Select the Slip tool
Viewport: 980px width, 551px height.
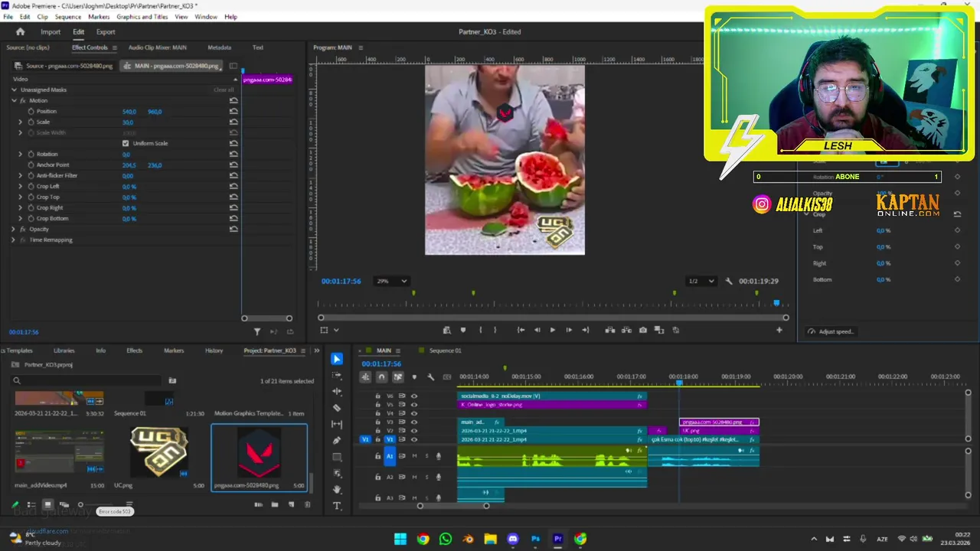tap(337, 424)
